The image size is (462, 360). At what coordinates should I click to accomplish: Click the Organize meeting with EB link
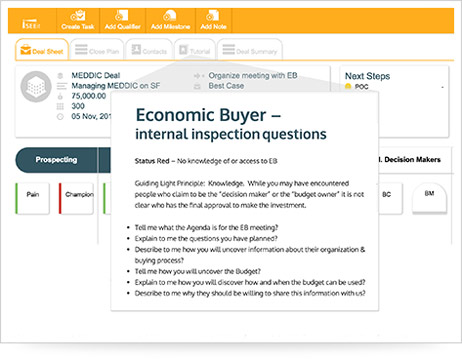(x=253, y=76)
